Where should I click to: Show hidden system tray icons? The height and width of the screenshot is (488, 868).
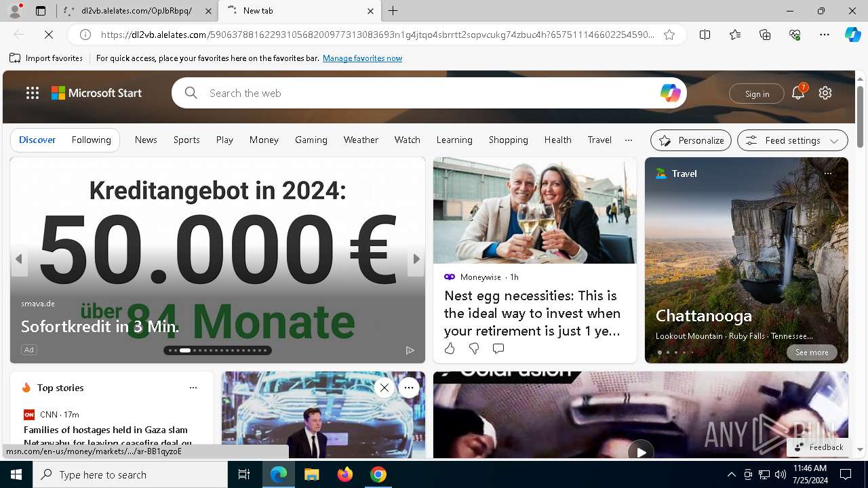731,474
